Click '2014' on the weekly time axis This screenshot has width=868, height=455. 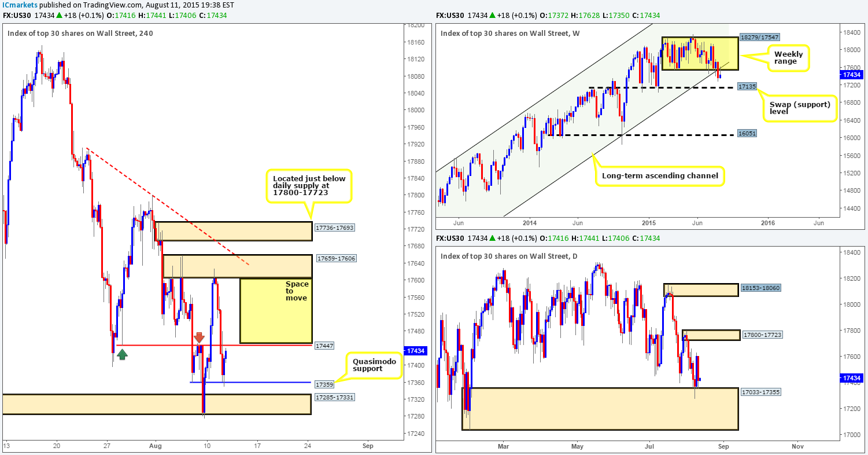530,222
